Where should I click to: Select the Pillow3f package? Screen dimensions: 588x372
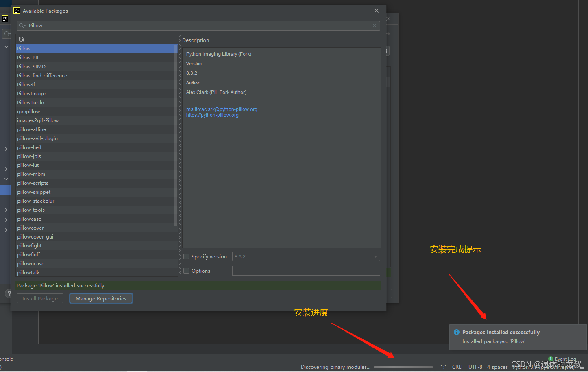tap(95, 85)
